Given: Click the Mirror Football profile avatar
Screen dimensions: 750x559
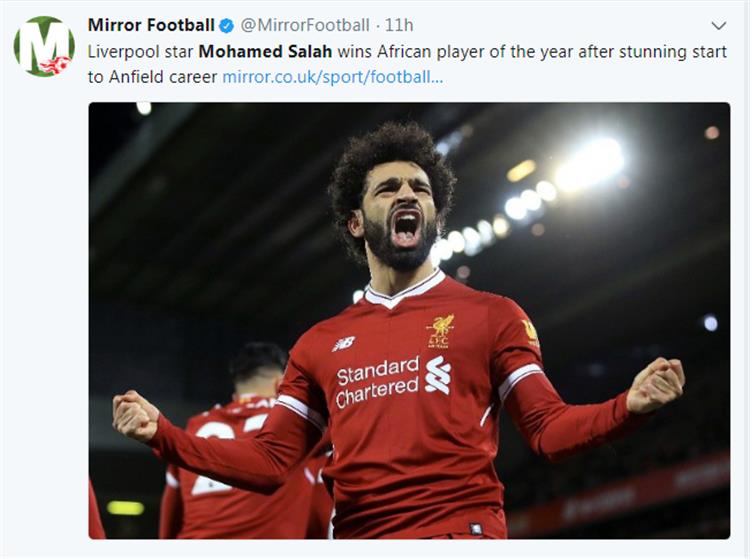Looking at the screenshot, I should (44, 46).
